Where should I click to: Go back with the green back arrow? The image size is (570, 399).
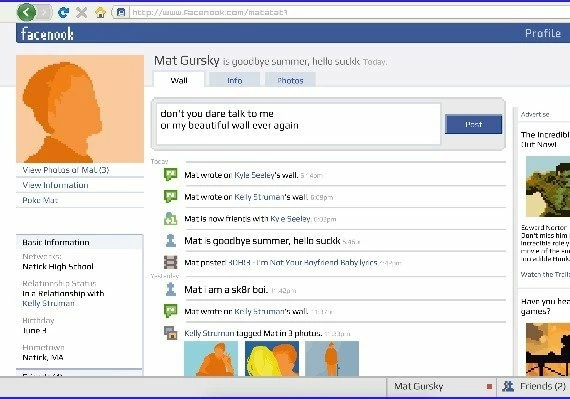[x=27, y=12]
